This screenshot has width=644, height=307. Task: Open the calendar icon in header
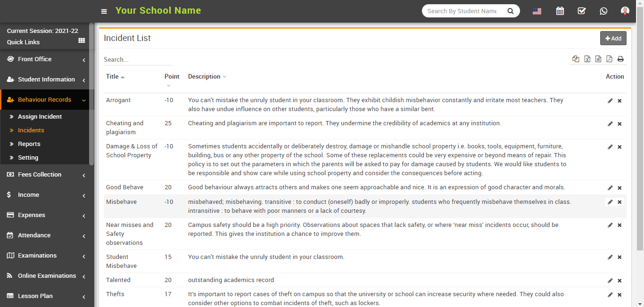560,11
